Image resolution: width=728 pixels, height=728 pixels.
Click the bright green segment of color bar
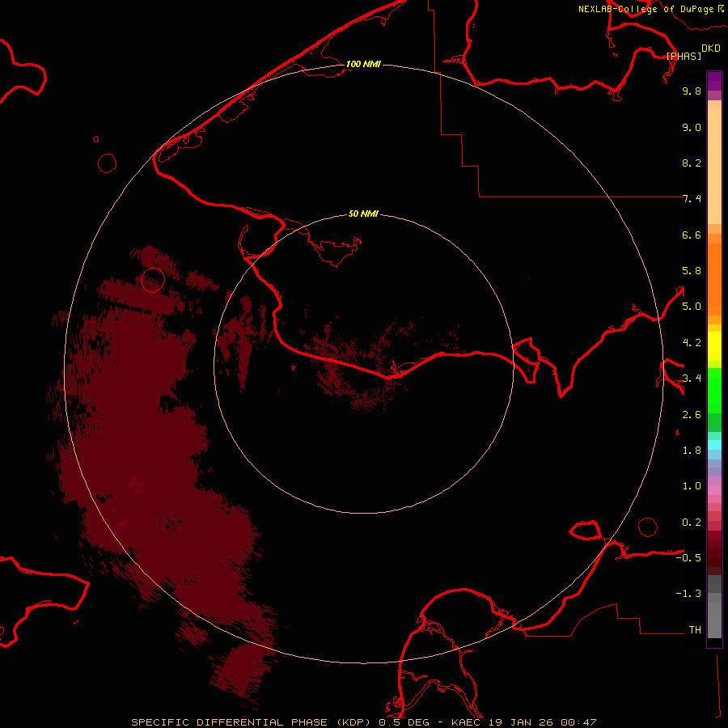pyautogui.click(x=714, y=390)
